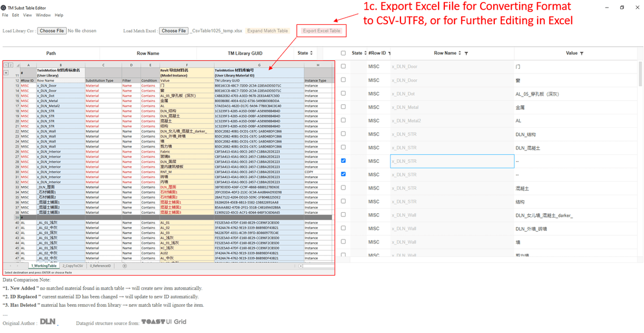
Task: Check the x_DLN_Metal row with value 金属
Action: [343, 107]
